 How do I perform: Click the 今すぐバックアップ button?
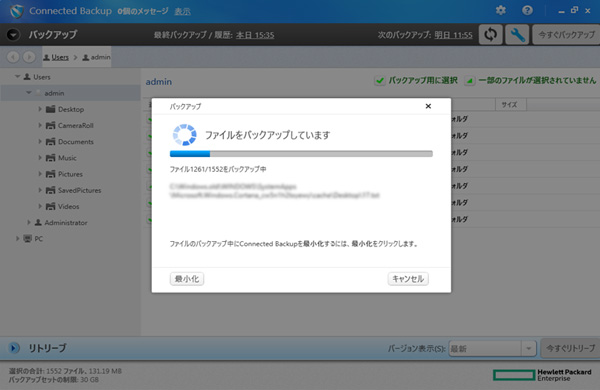[x=566, y=35]
